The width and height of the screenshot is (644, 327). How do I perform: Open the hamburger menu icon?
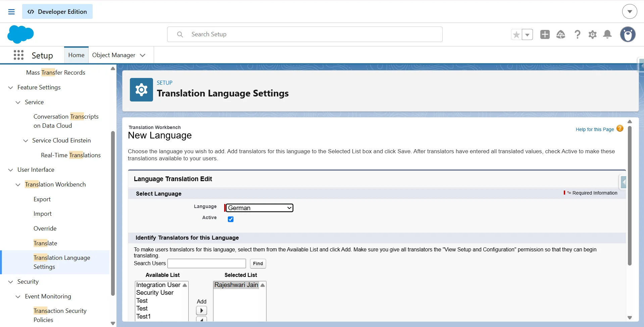pyautogui.click(x=11, y=12)
